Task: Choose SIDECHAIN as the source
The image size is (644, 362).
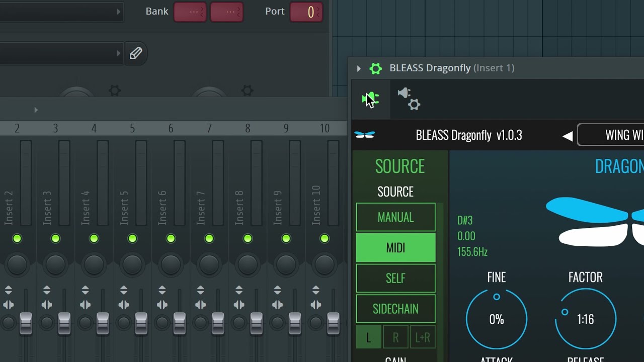Action: [x=395, y=309]
